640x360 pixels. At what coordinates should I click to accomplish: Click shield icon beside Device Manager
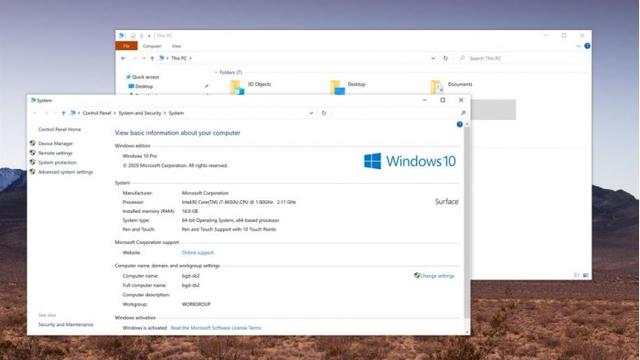tap(33, 143)
